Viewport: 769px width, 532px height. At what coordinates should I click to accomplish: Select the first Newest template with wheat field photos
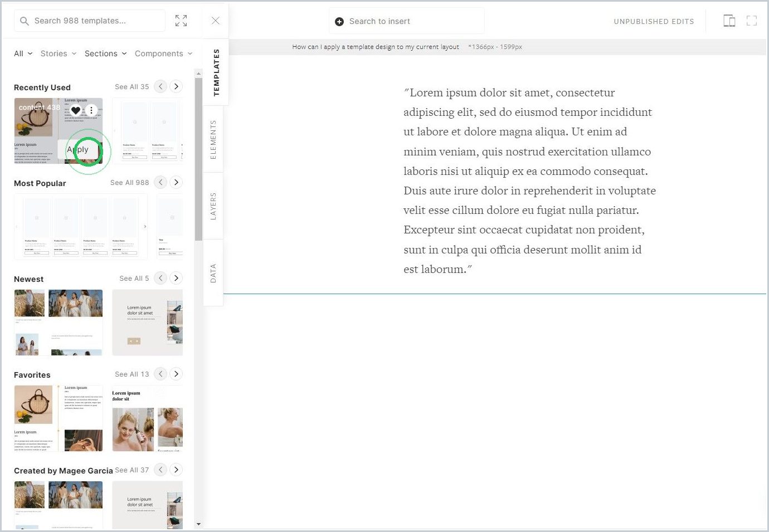(59, 323)
